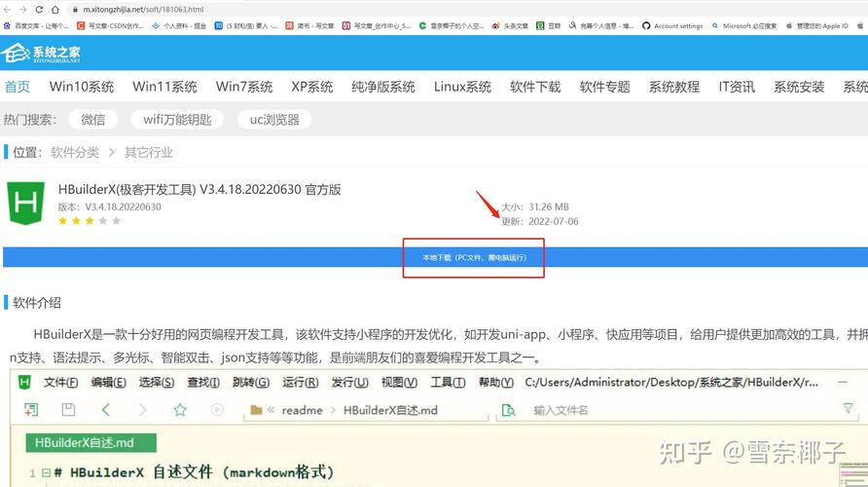868x487 pixels.
Task: Open the 简书 - 写文章 bookmark
Action: click(x=309, y=26)
